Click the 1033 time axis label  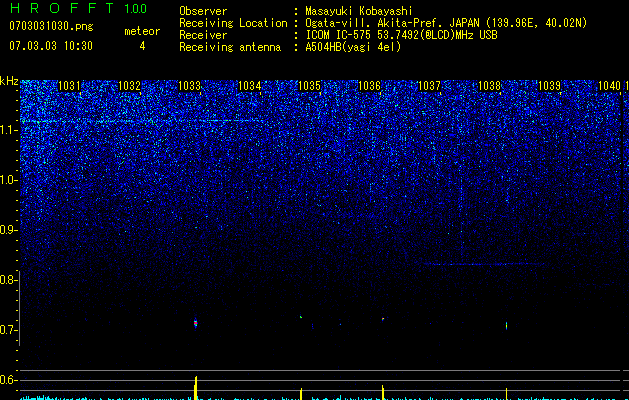pyautogui.click(x=189, y=85)
